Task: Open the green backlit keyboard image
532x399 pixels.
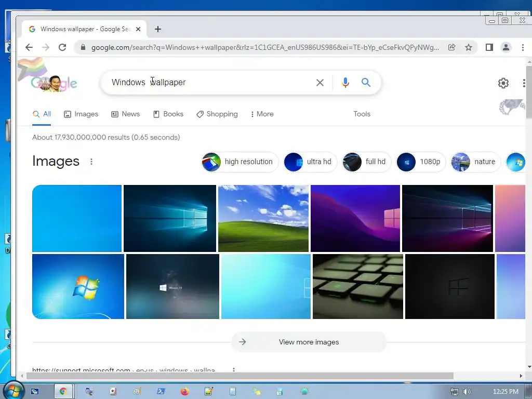Action: pos(358,287)
